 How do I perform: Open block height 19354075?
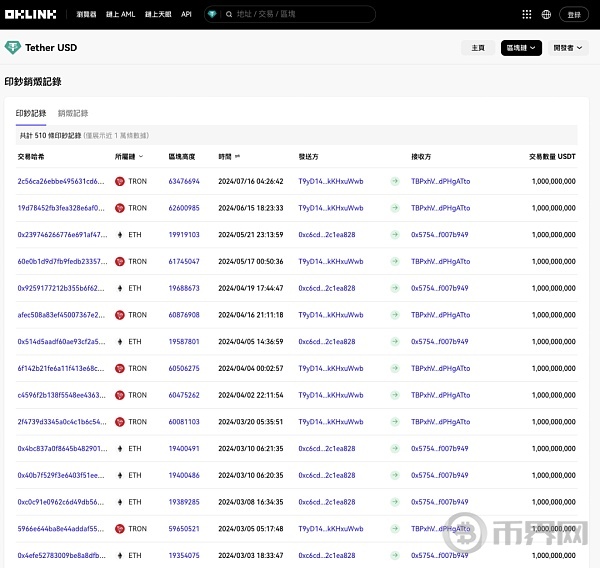point(184,555)
